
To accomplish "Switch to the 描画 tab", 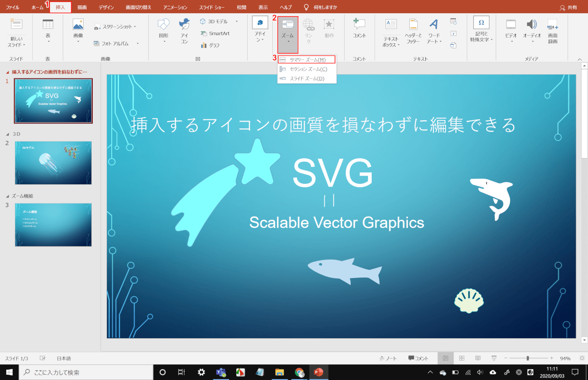I will pyautogui.click(x=82, y=8).
